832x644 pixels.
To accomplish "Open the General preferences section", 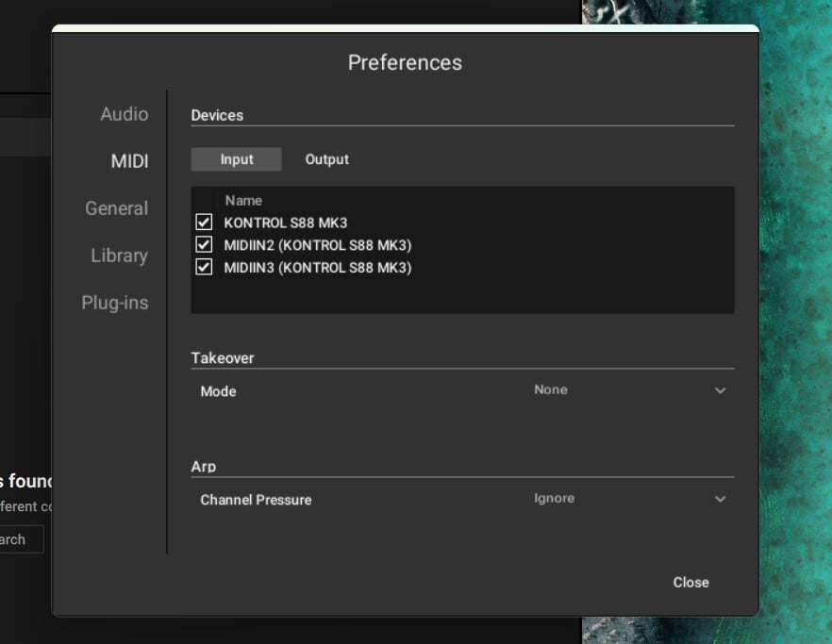I will [117, 208].
